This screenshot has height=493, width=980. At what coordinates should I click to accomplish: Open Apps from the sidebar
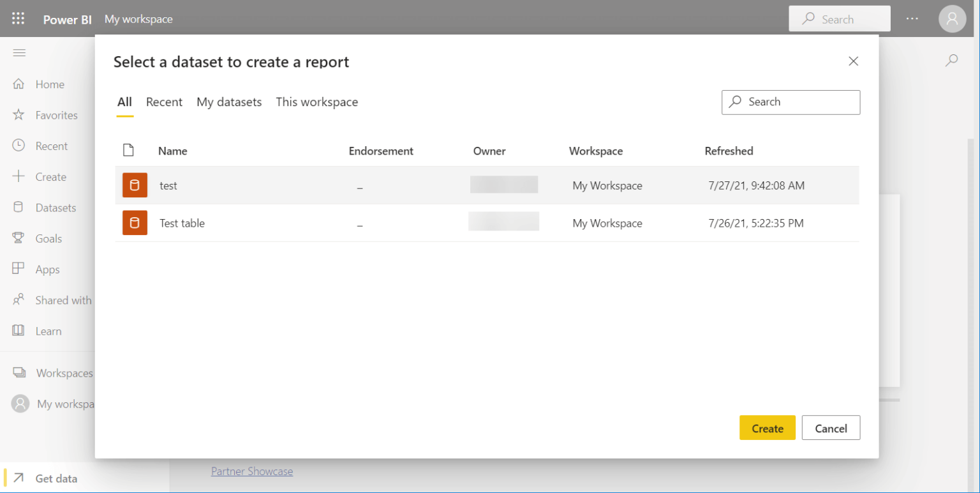pos(46,269)
